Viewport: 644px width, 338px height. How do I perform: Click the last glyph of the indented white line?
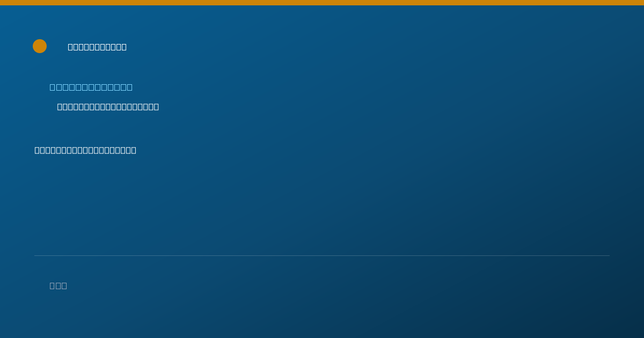point(156,107)
